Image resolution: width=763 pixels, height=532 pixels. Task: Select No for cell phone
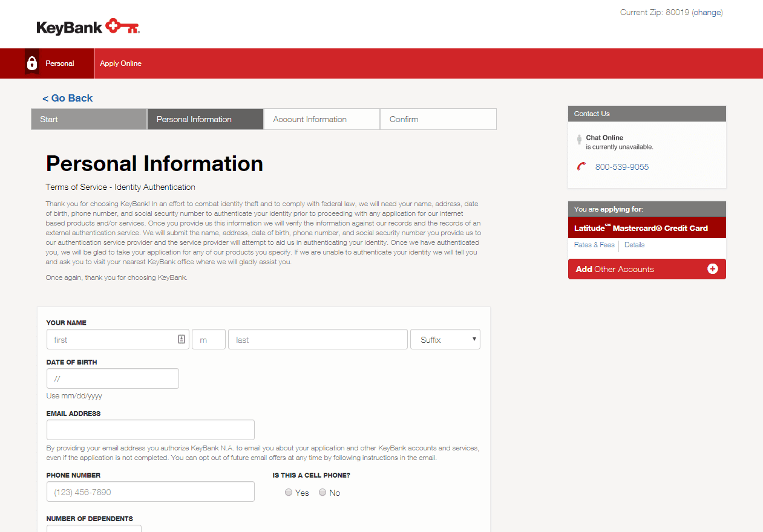pyautogui.click(x=323, y=493)
